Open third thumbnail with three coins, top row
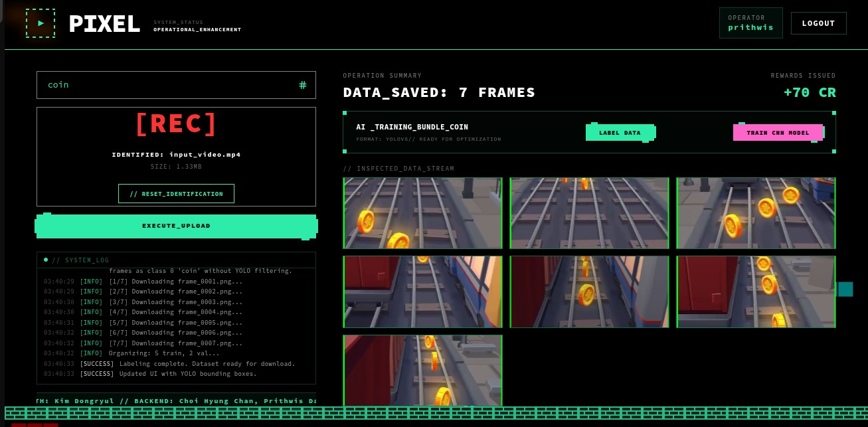 click(756, 213)
